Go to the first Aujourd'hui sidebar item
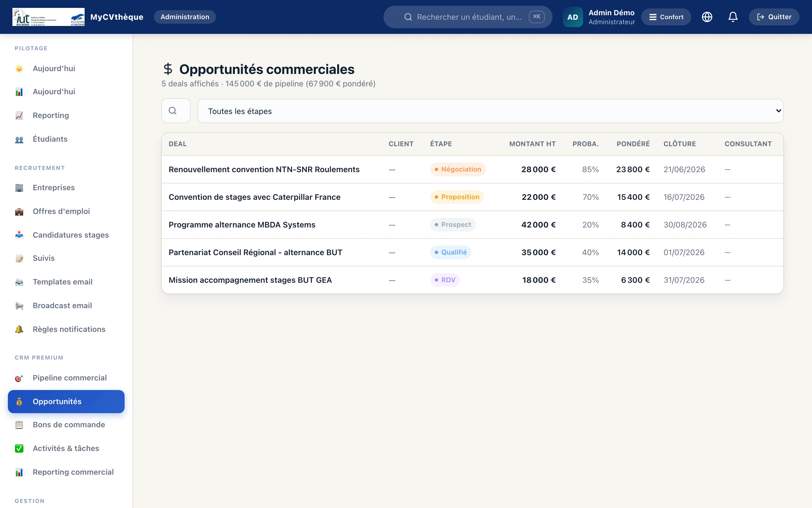812x508 pixels. click(x=66, y=69)
